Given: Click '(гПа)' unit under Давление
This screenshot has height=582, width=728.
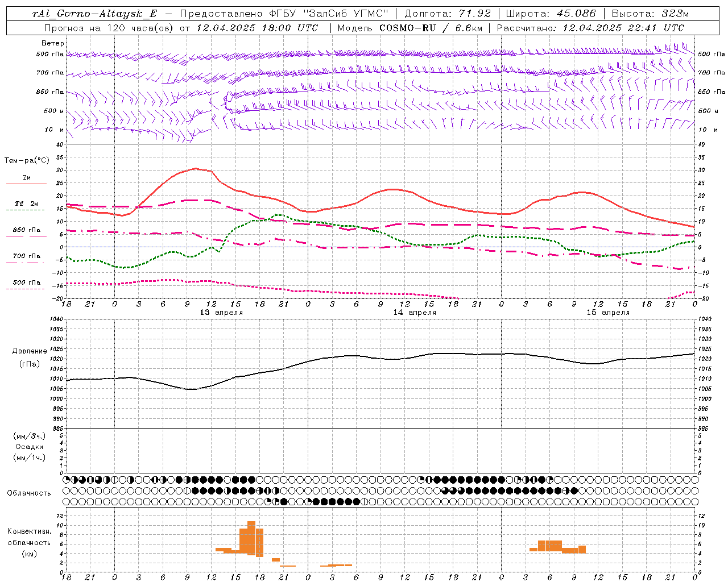Looking at the screenshot, I should [x=30, y=364].
